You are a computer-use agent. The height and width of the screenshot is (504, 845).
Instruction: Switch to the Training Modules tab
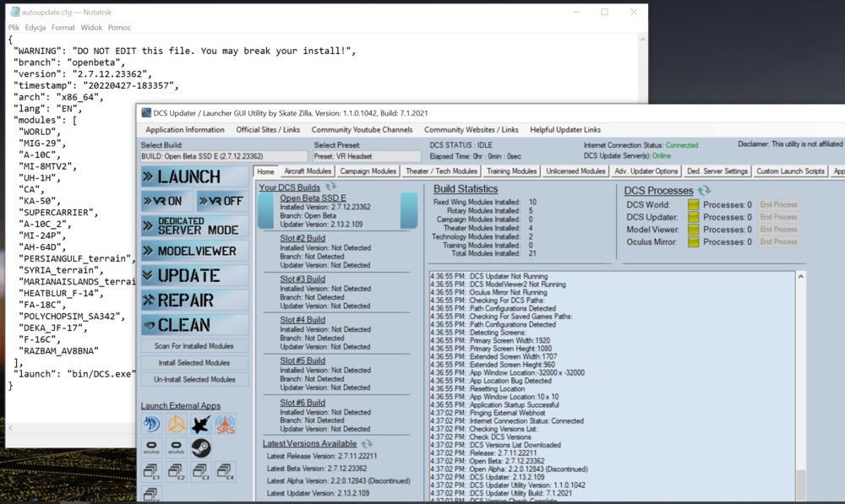[x=511, y=171]
